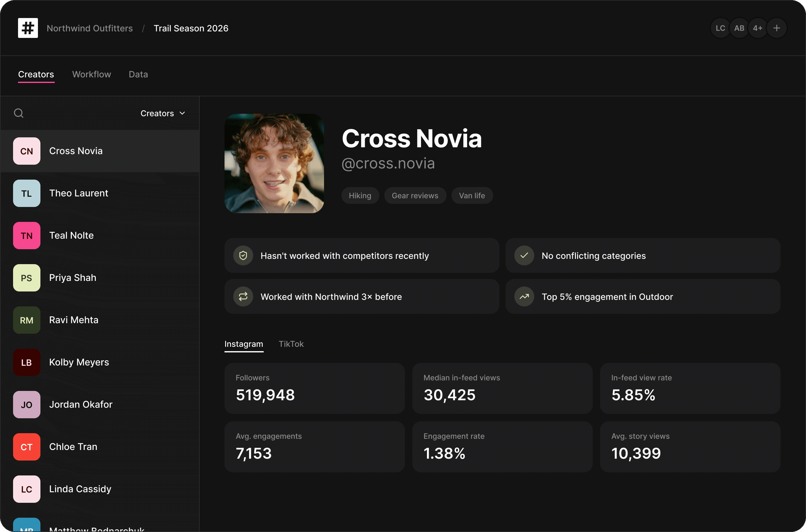
Task: Click the TN avatar for Teal Nolte
Action: pos(26,236)
